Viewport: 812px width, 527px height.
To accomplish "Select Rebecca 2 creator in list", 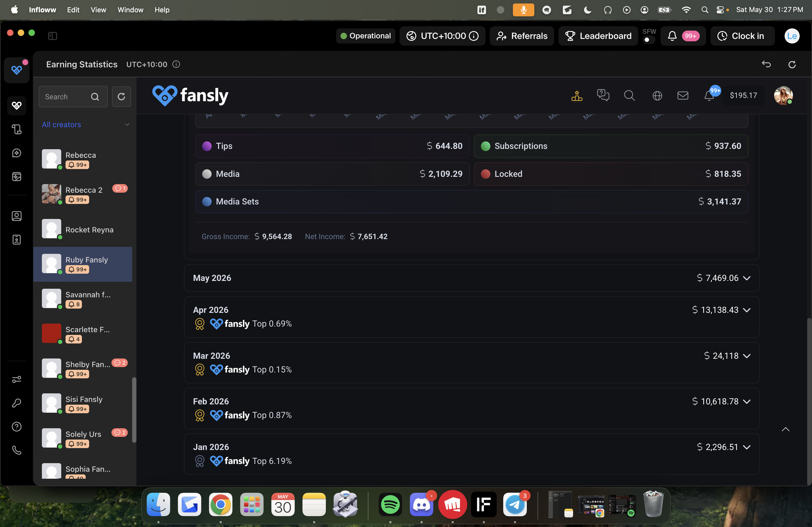I will tap(83, 194).
